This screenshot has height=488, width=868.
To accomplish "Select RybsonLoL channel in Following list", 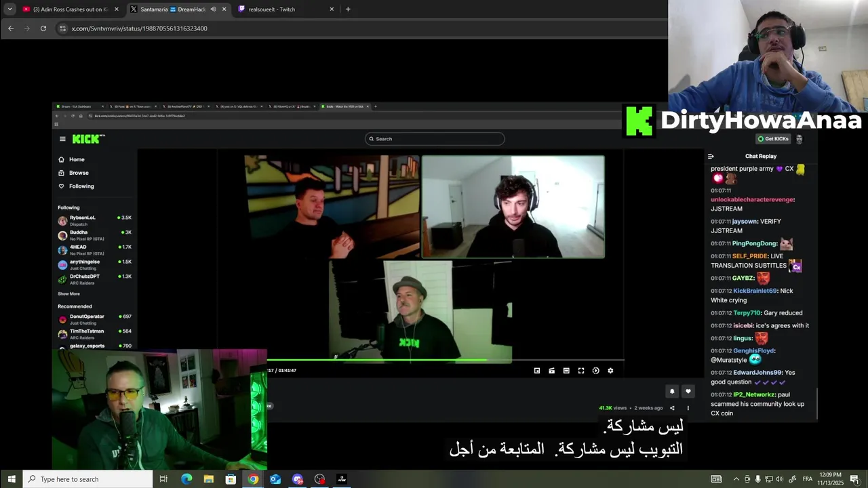I will tap(94, 220).
